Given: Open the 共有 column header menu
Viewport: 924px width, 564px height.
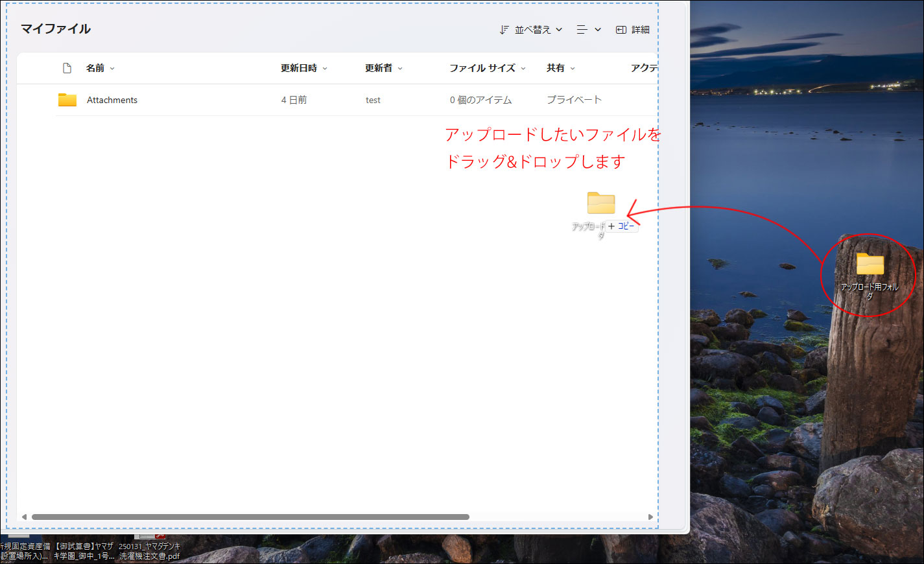Looking at the screenshot, I should (560, 68).
